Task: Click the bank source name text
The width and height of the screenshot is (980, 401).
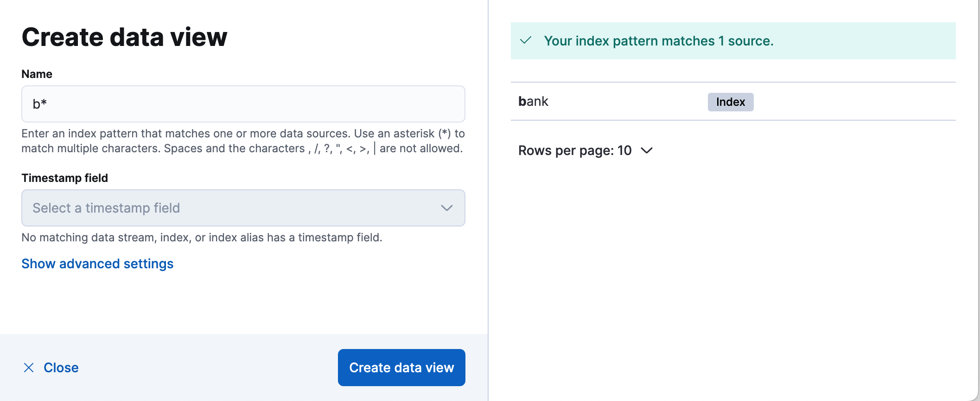Action: click(534, 101)
